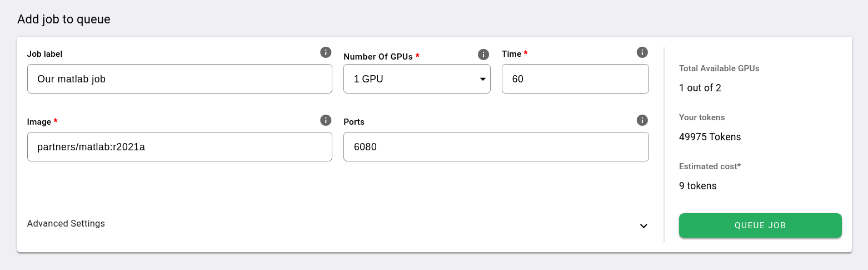Image resolution: width=868 pixels, height=270 pixels.
Task: Select the Ports field showing 6080
Action: coord(496,147)
